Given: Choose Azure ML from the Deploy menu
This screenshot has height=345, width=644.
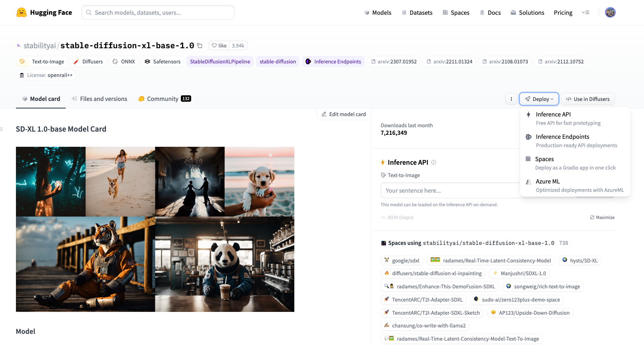Looking at the screenshot, I should pos(575,185).
